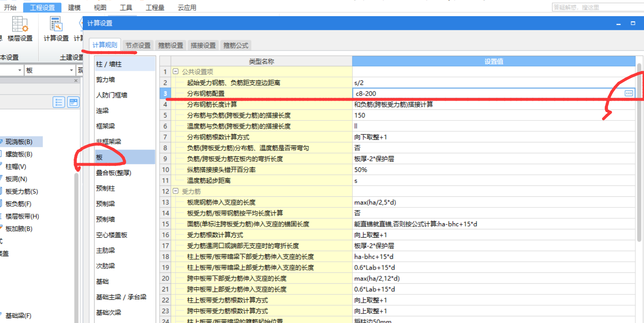Maximize the 计算设置 dialog

coord(633,24)
